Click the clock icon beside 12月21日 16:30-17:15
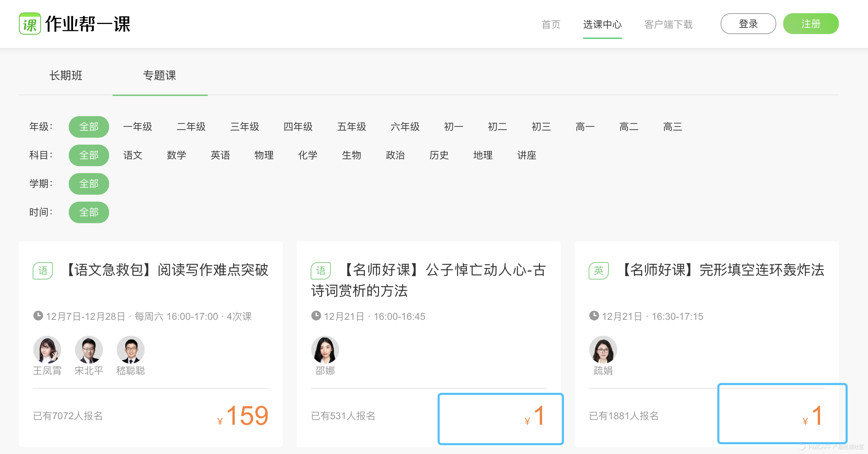868x454 pixels. pyautogui.click(x=594, y=316)
